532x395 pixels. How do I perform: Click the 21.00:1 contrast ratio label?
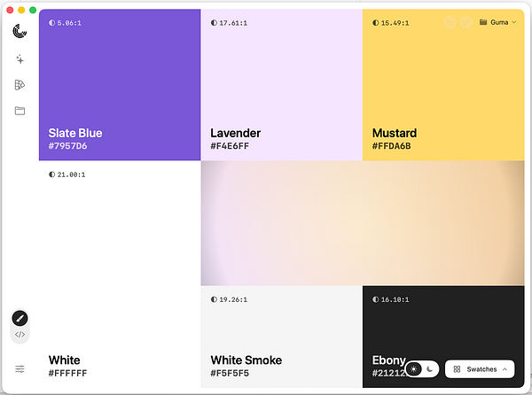click(71, 174)
